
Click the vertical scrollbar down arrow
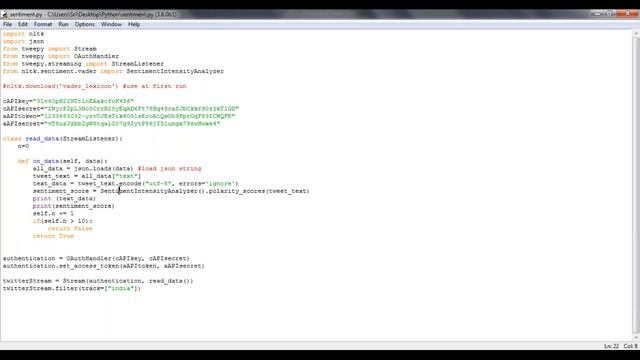(636, 338)
